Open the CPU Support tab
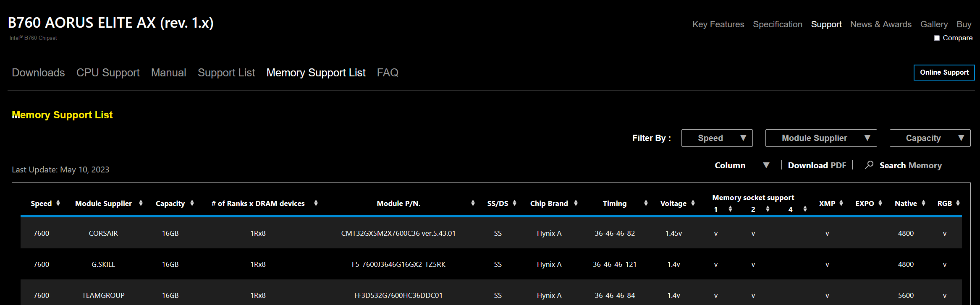Screen dimensions: 980x305 pyautogui.click(x=108, y=73)
